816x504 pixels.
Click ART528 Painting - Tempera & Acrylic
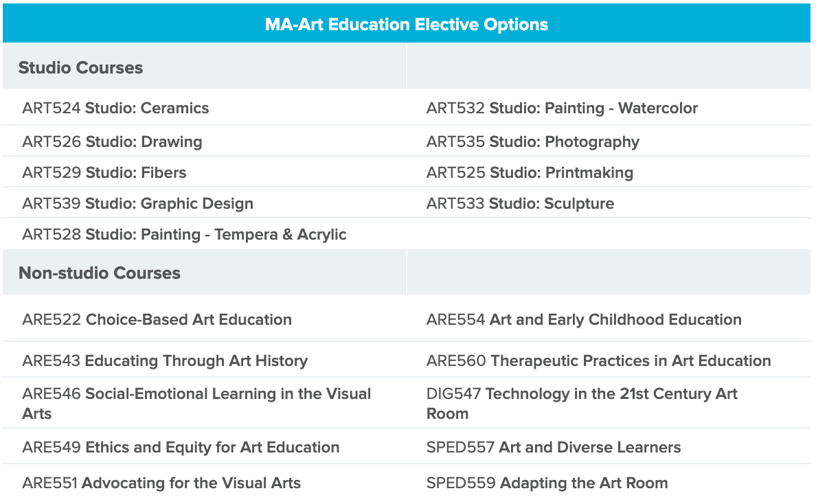[x=184, y=235]
